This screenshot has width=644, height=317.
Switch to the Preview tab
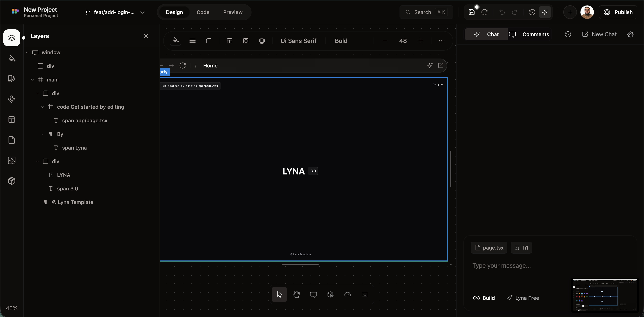(233, 12)
